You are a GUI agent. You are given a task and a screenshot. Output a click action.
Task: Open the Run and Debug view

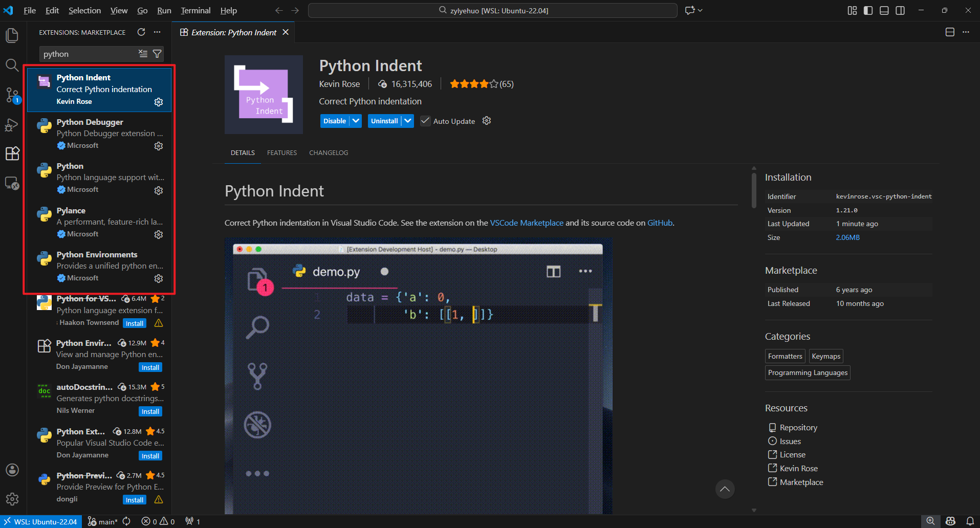pyautogui.click(x=12, y=125)
